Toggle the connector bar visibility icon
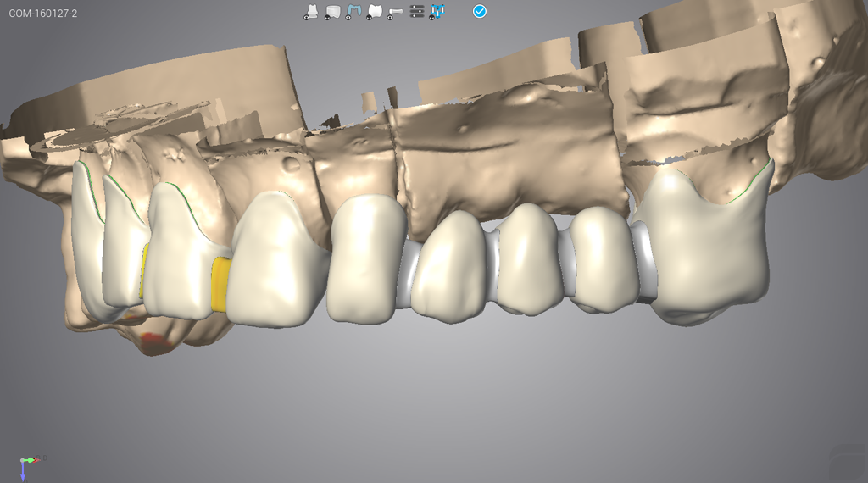 pos(395,12)
